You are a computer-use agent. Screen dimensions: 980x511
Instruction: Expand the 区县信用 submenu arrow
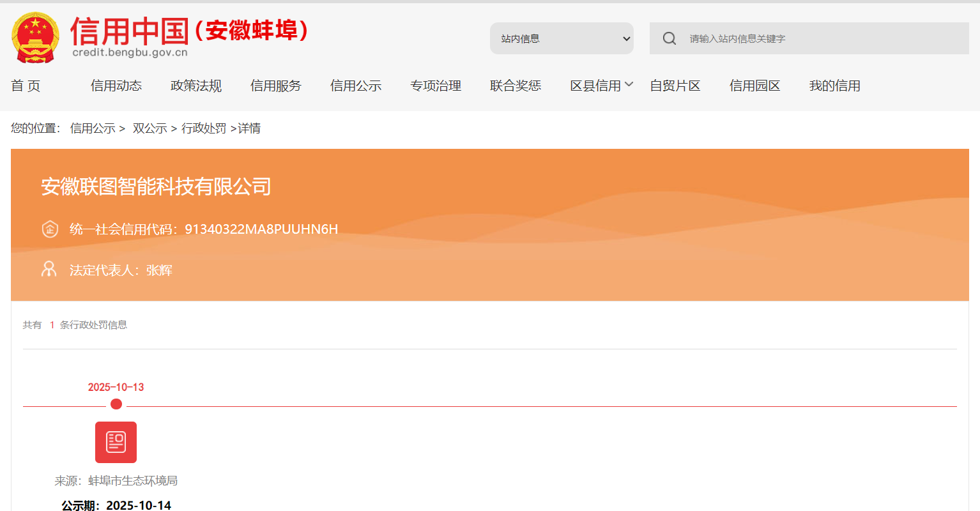coord(629,84)
